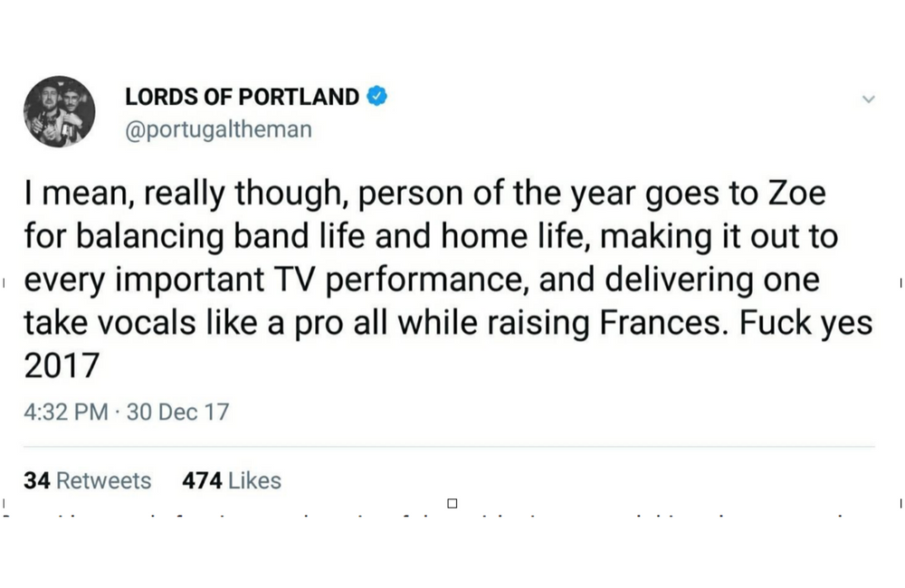
Task: Select the small square handle at bottom center
Action: [x=452, y=503]
